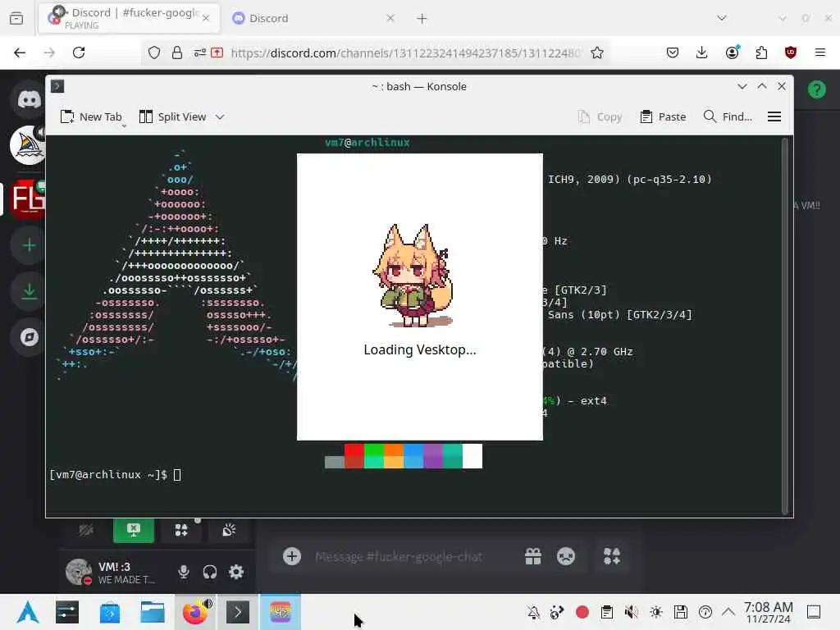Open Konsole window menu icon in title bar
840x630 pixels.
click(57, 86)
